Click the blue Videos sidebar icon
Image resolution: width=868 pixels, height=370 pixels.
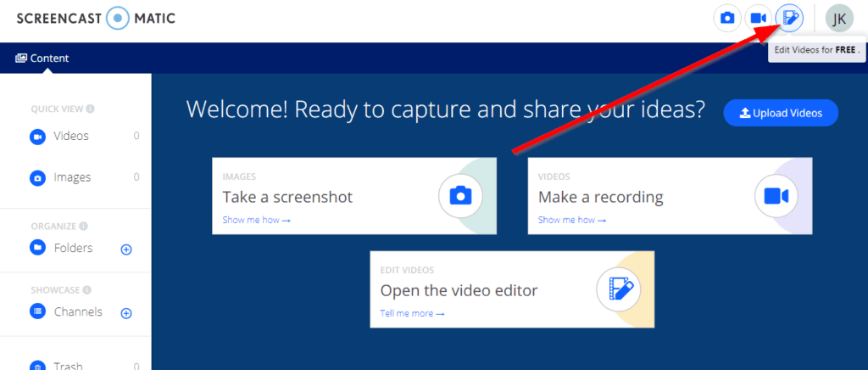[x=37, y=137]
